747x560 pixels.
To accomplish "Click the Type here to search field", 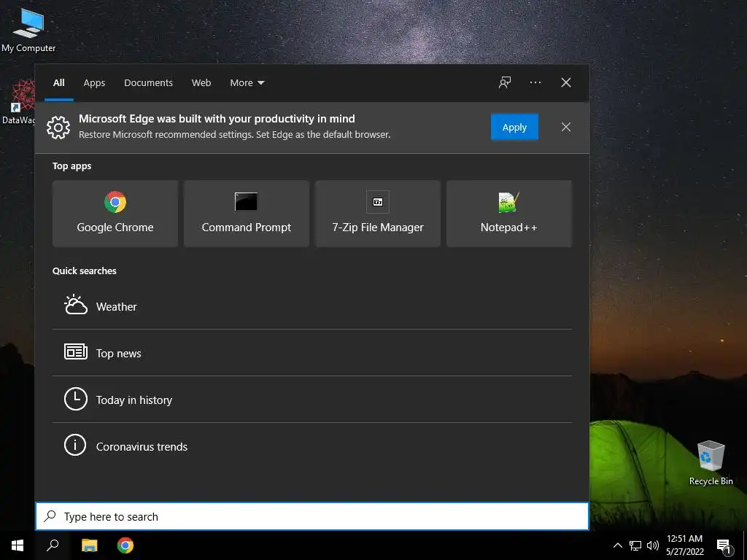I will click(x=312, y=516).
